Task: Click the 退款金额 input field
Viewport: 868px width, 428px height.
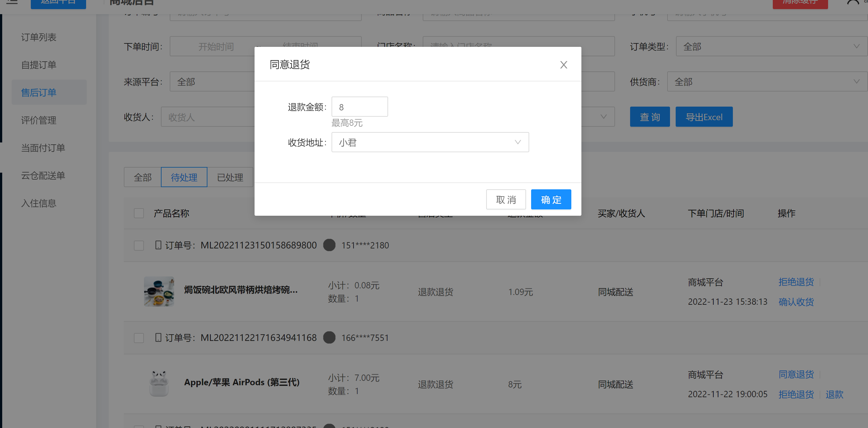Action: coord(360,107)
